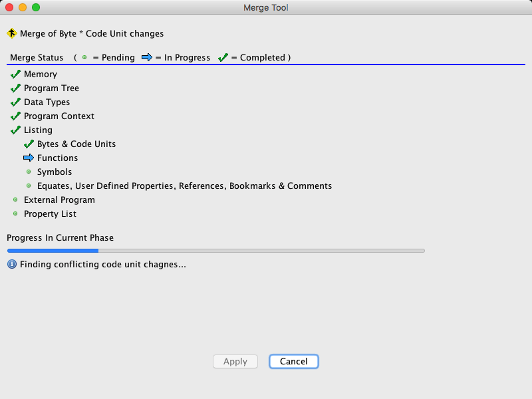Click the merge icon beside the title
This screenshot has height=399, width=532.
pos(11,33)
